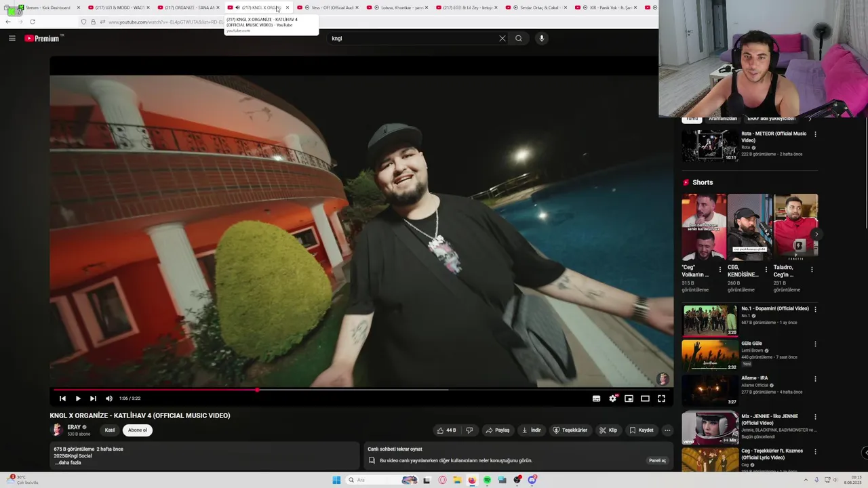
Task: Open options for the CEG, KENDİSİNE short
Action: [766, 269]
